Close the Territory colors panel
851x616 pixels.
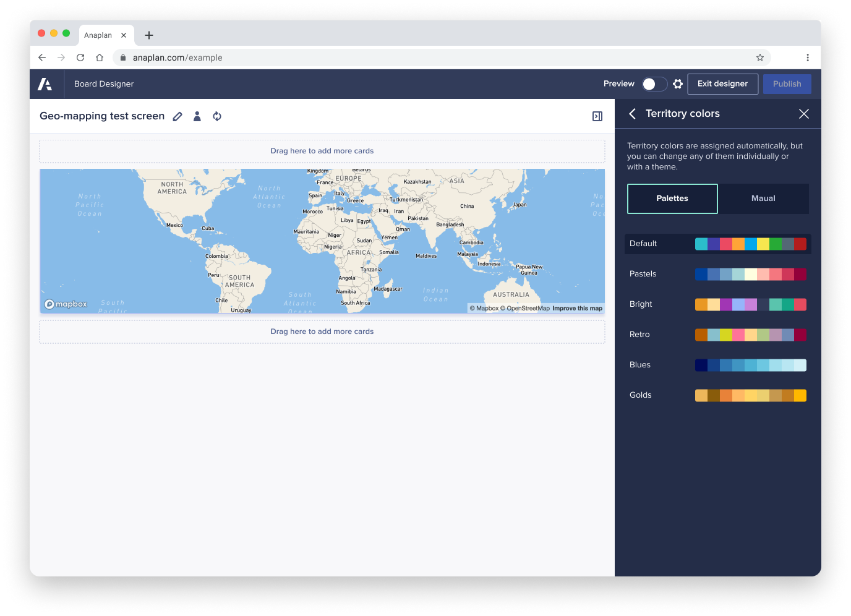(x=804, y=114)
